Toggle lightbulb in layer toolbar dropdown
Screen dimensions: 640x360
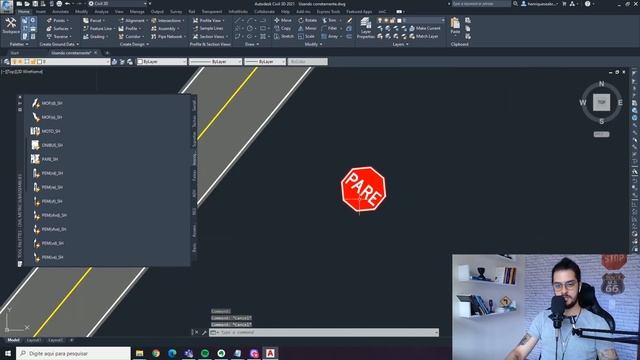pos(14,62)
